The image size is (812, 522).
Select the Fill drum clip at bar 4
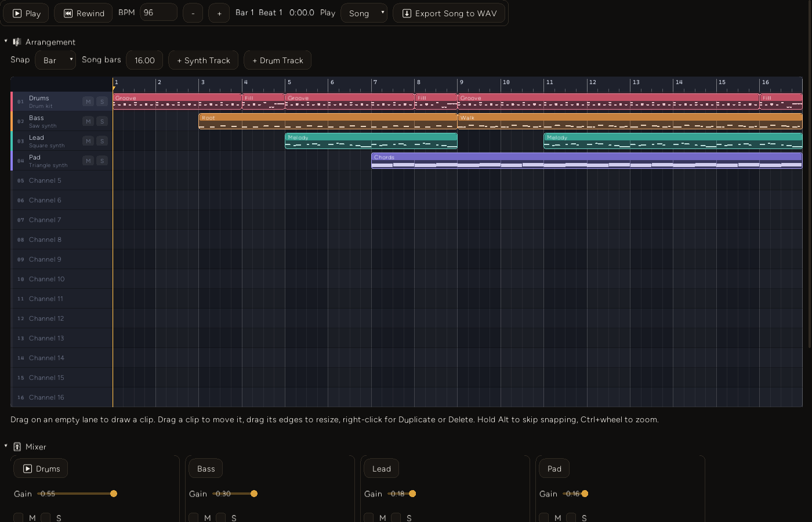point(263,101)
